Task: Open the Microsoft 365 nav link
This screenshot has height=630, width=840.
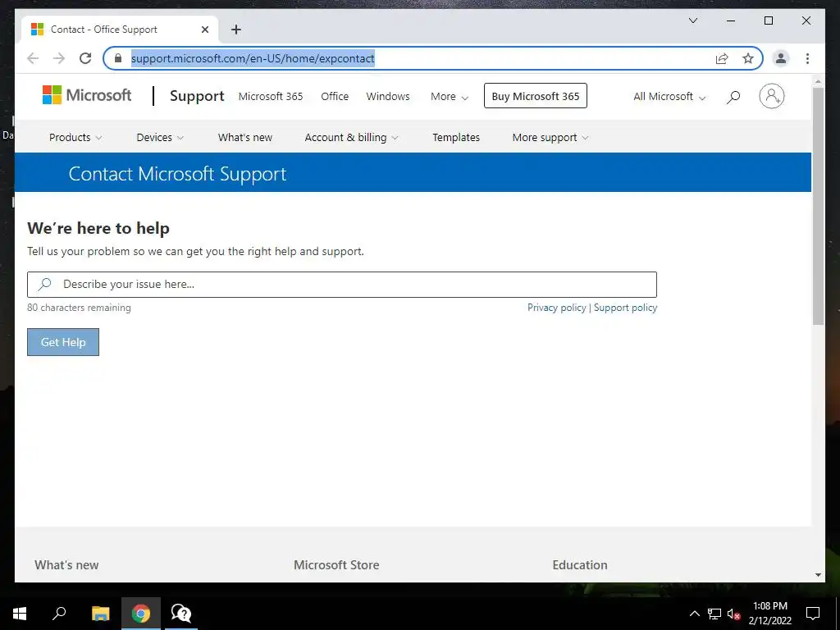Action: [x=271, y=97]
